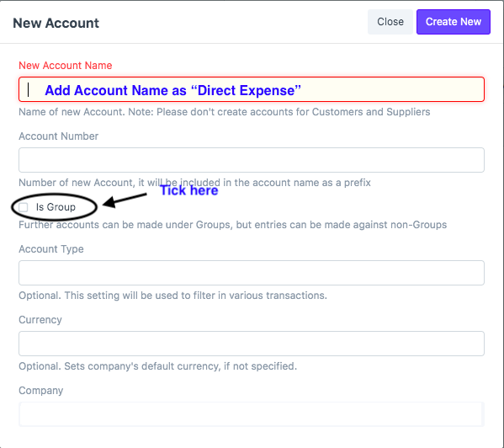The height and width of the screenshot is (448, 504).
Task: Focus the New Account Name field
Action: pos(252,89)
